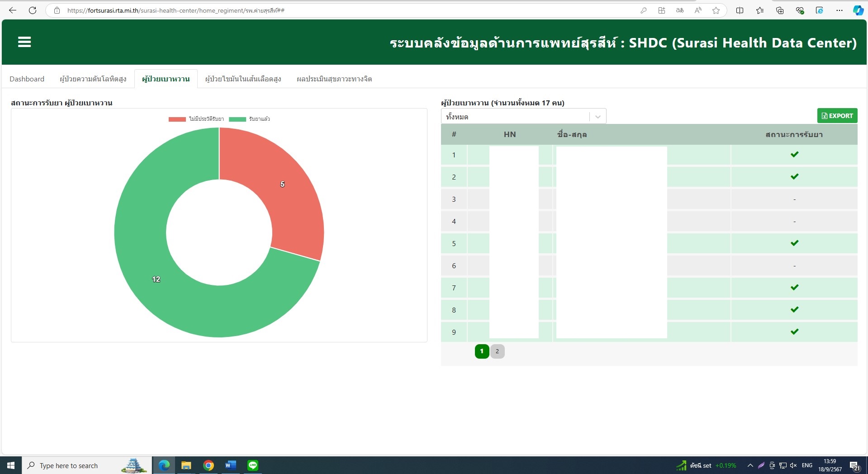The image size is (868, 474).
Task: Add page to favorites with star icon
Action: 716,10
